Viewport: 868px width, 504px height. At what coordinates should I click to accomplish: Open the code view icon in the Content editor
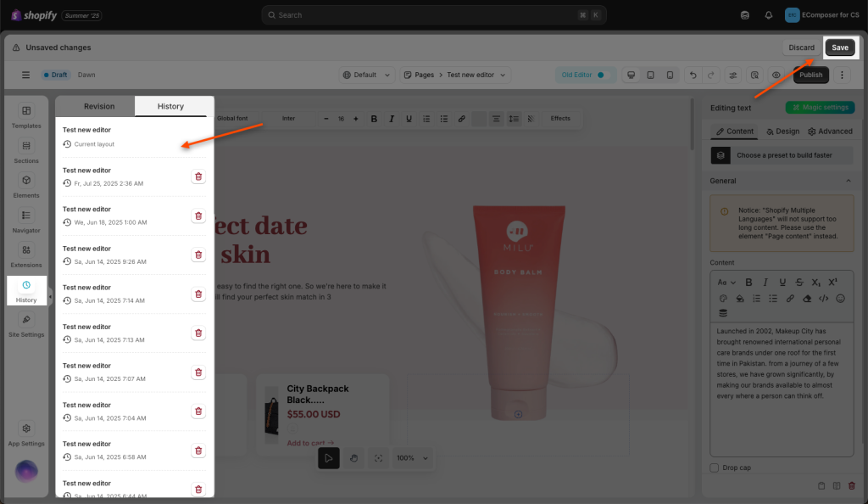point(824,299)
